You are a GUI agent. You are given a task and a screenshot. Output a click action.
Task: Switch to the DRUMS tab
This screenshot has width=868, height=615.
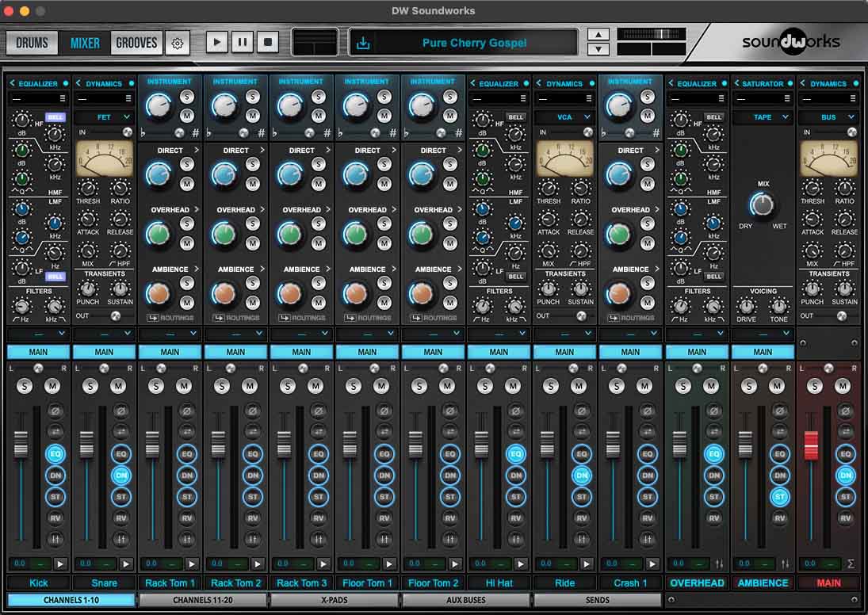(32, 43)
